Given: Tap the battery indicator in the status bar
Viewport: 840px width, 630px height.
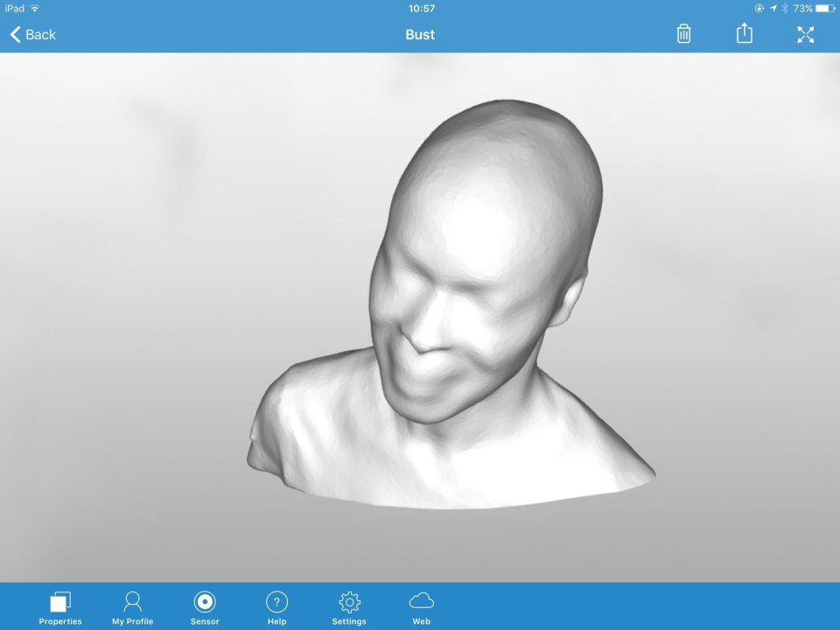Looking at the screenshot, I should point(825,8).
